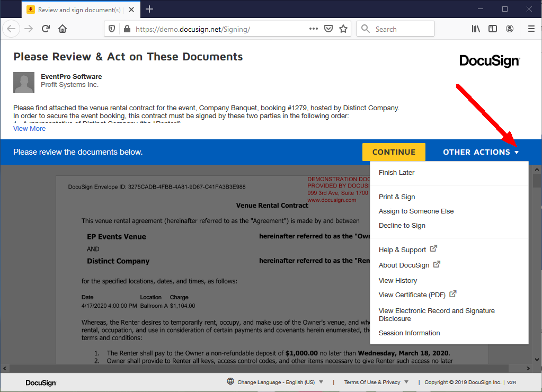
Task: Click the DocuSign Envelope ID text
Action: (157, 186)
